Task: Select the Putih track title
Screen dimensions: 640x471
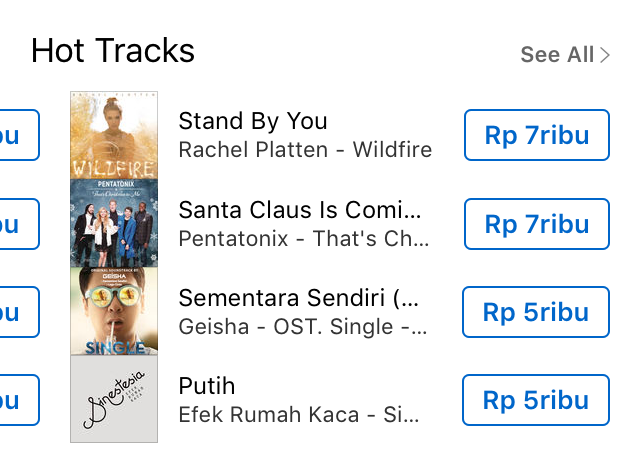Action: [x=207, y=386]
